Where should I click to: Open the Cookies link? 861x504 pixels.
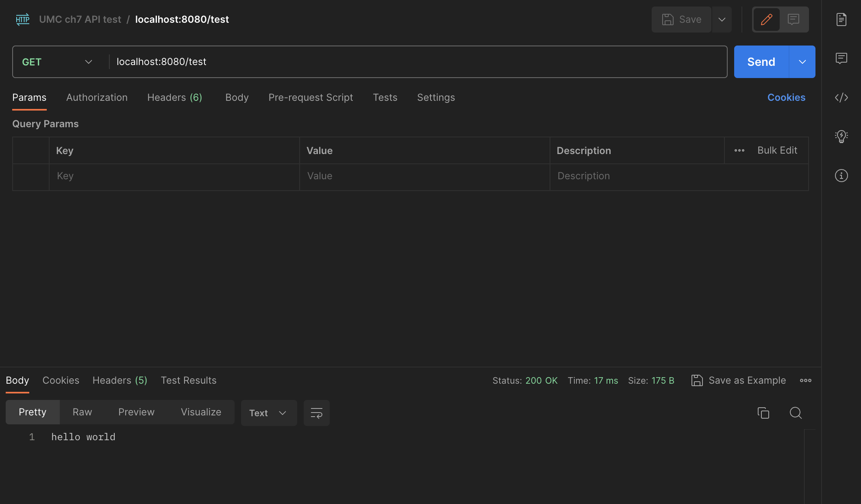786,98
